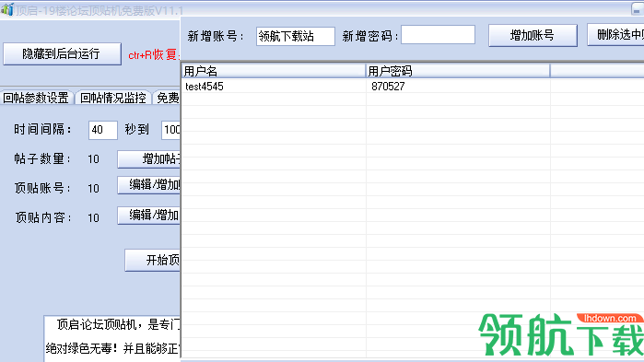Switch to the 回帖情况监控 tab

click(113, 98)
